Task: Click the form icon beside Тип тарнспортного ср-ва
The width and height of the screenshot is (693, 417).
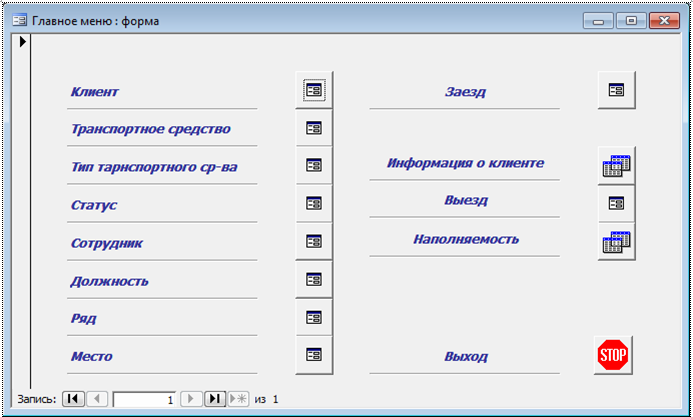Action: (x=314, y=166)
